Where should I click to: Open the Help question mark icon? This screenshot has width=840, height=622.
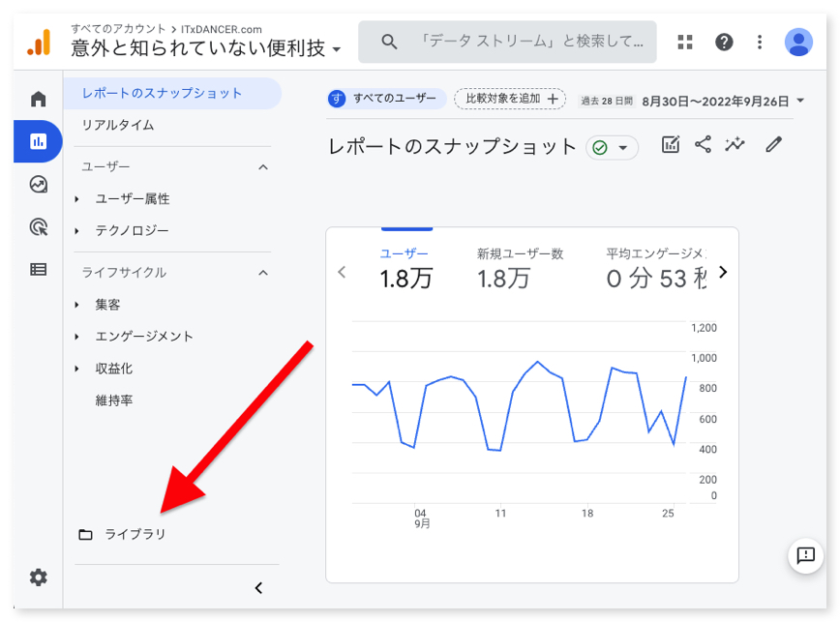[x=723, y=42]
